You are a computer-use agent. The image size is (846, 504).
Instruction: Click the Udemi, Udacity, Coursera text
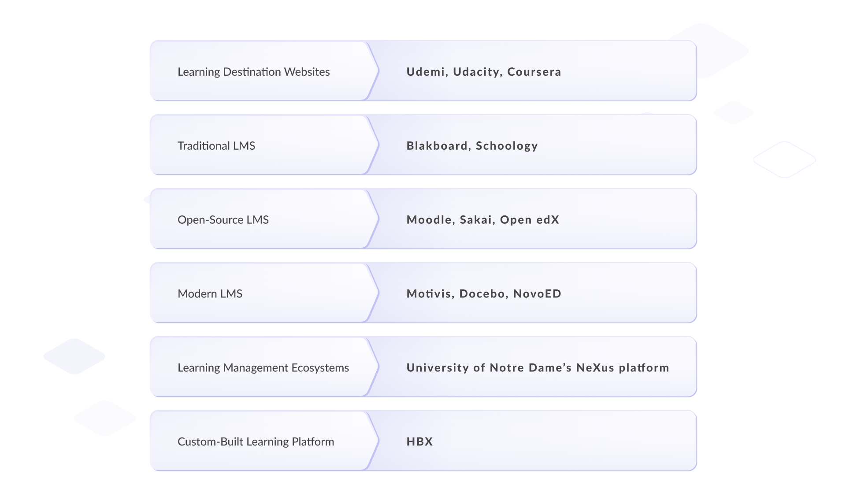(x=484, y=72)
